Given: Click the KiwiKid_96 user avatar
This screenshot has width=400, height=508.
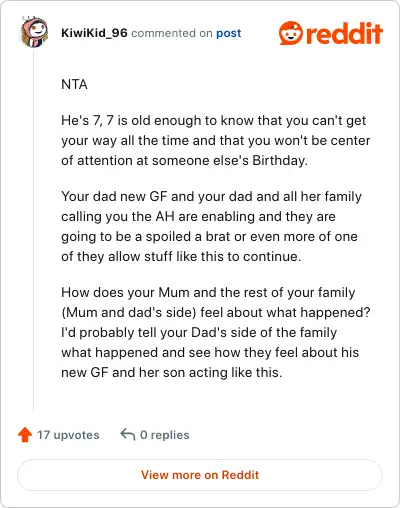Looking at the screenshot, I should coord(34,32).
